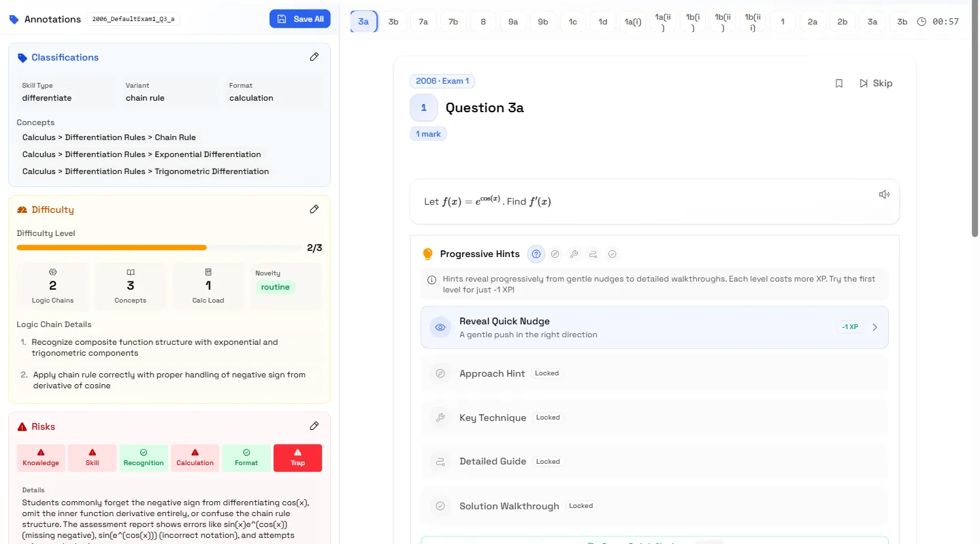Select the Quick Nudge question-mark hint icon
The image size is (980, 544).
[536, 254]
